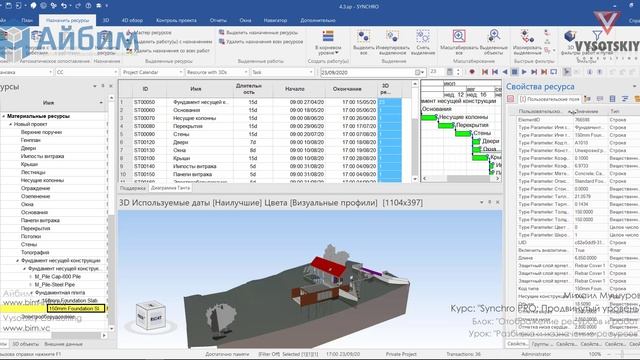Open 3D фильтры работ cube icon
The height and width of the screenshot is (360, 640).
pyautogui.click(x=570, y=37)
